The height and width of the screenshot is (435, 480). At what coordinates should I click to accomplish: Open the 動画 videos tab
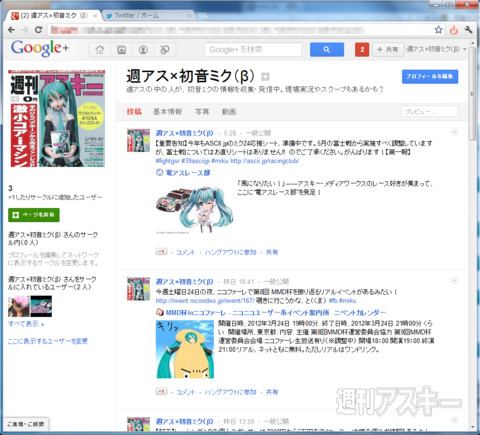229,112
